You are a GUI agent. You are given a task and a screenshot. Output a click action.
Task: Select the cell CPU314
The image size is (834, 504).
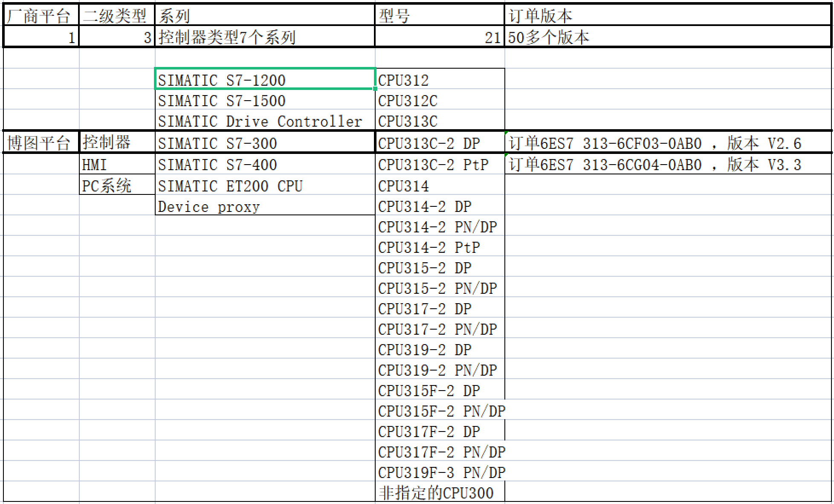pyautogui.click(x=440, y=185)
